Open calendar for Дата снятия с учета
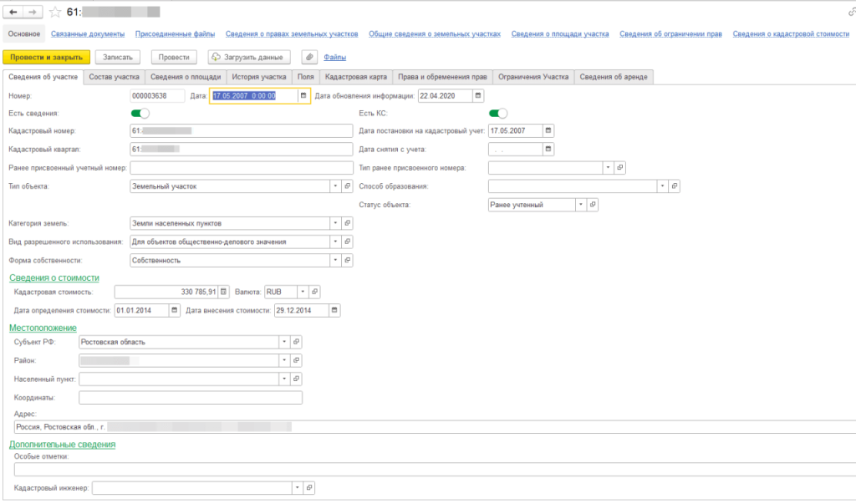 pyautogui.click(x=548, y=149)
